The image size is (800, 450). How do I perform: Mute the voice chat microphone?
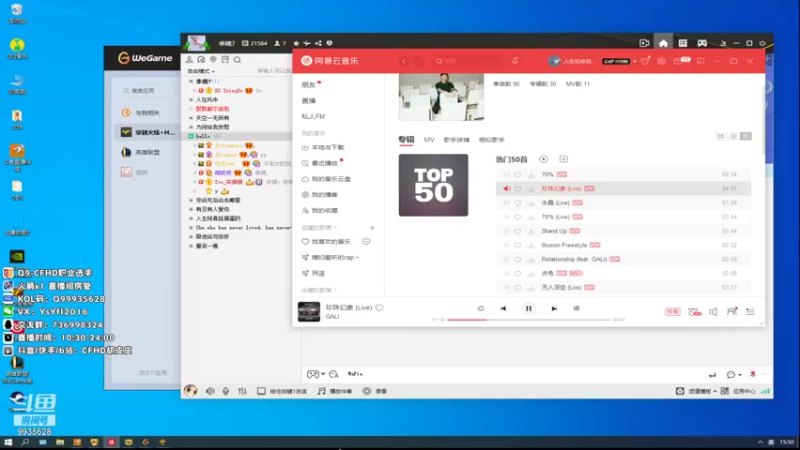tap(226, 391)
